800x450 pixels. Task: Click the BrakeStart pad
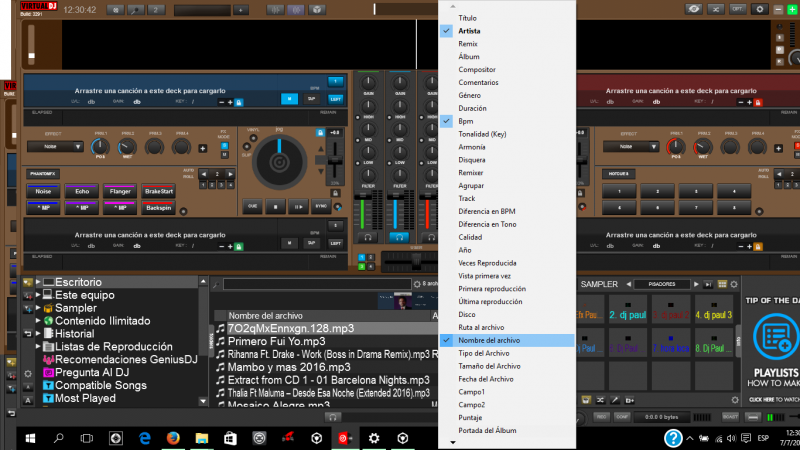[x=159, y=191]
